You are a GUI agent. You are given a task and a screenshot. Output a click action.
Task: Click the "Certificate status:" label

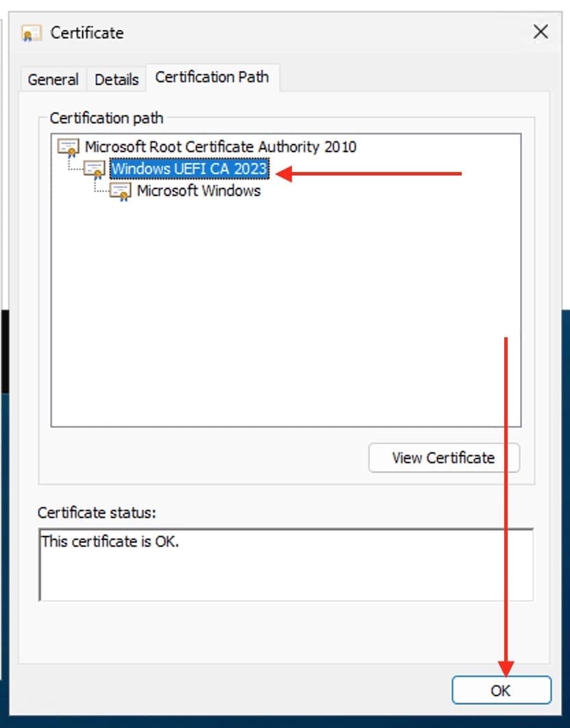97,513
